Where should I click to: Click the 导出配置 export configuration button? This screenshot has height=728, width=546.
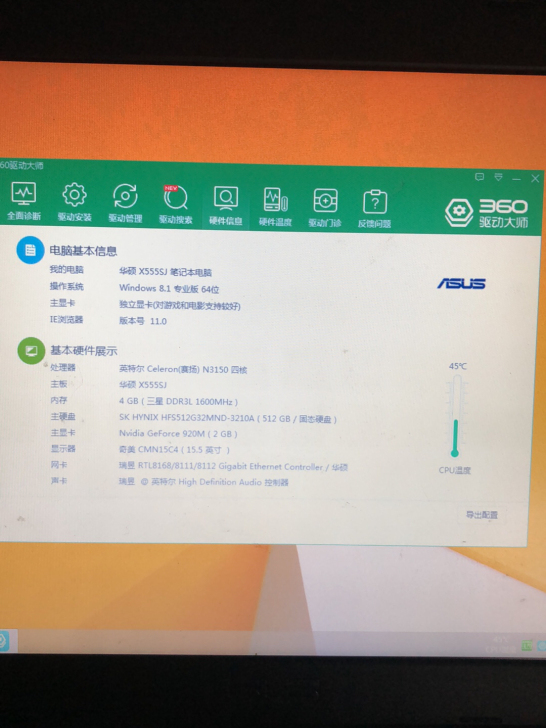tap(481, 515)
